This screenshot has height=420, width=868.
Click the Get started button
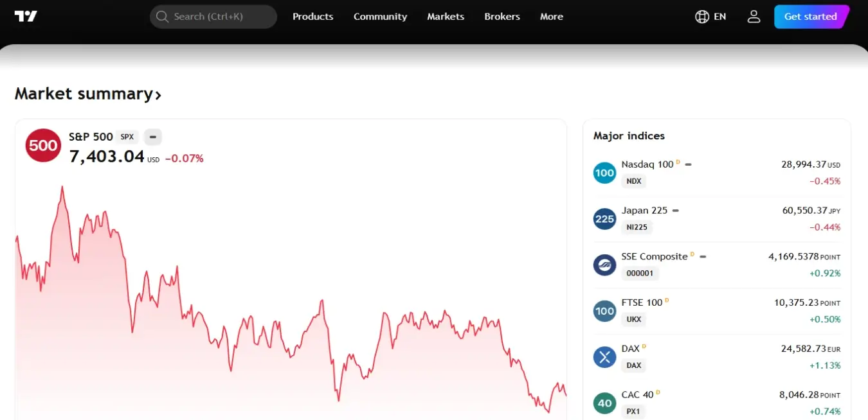point(811,17)
